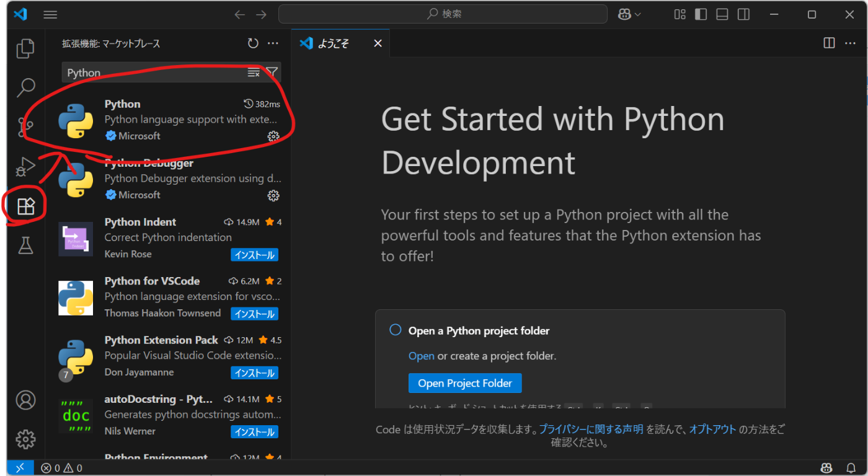Open the remote window indicator in status bar
The image size is (868, 476).
pyautogui.click(x=20, y=468)
